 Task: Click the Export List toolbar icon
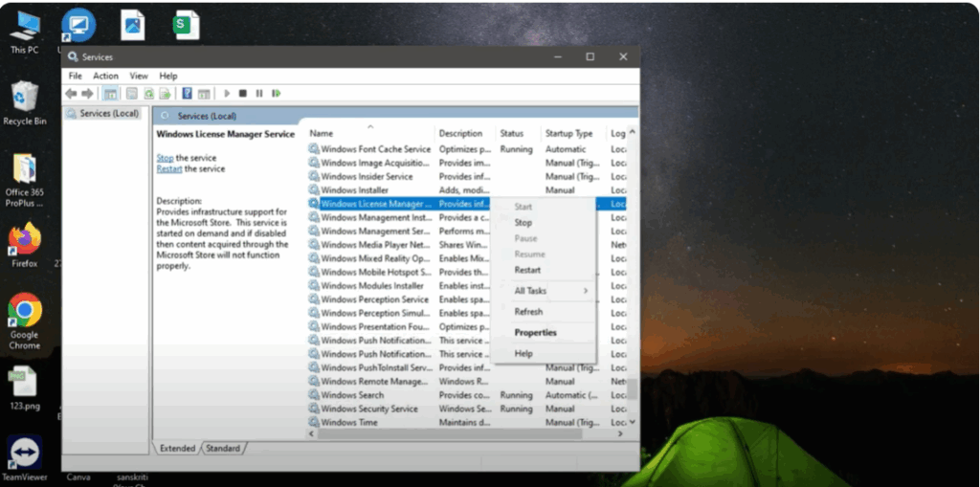[x=165, y=94]
